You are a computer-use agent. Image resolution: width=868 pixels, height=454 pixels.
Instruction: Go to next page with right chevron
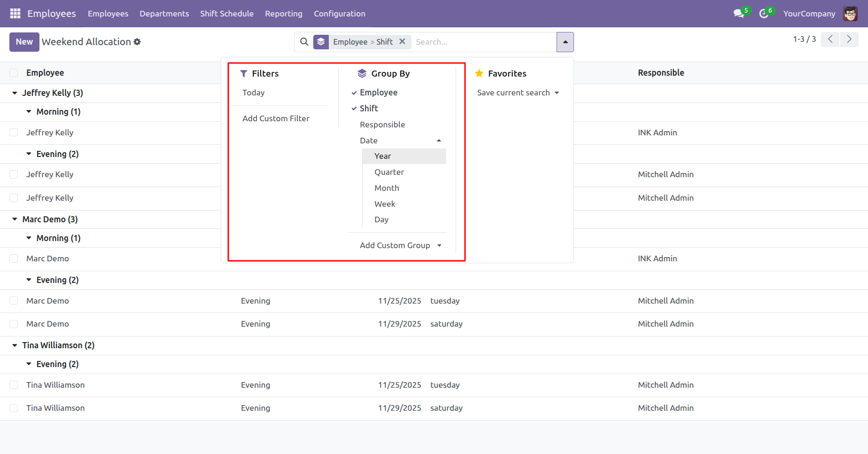(849, 39)
